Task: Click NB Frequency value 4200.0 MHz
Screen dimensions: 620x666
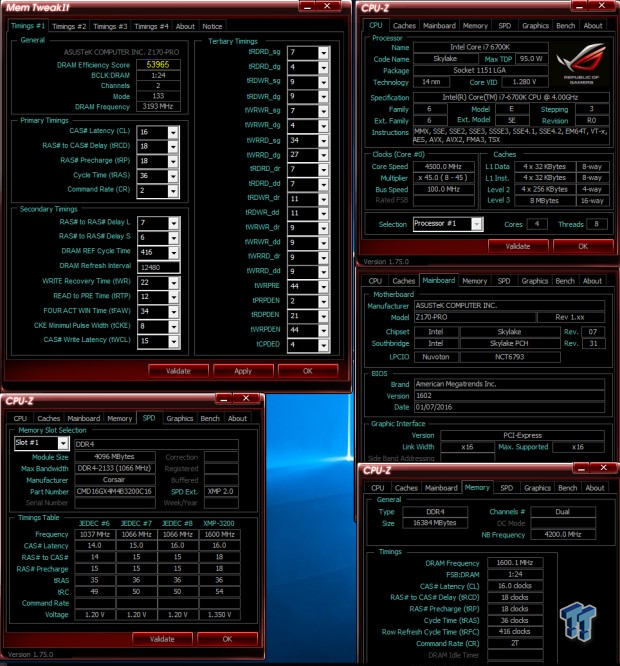Action: (x=563, y=535)
